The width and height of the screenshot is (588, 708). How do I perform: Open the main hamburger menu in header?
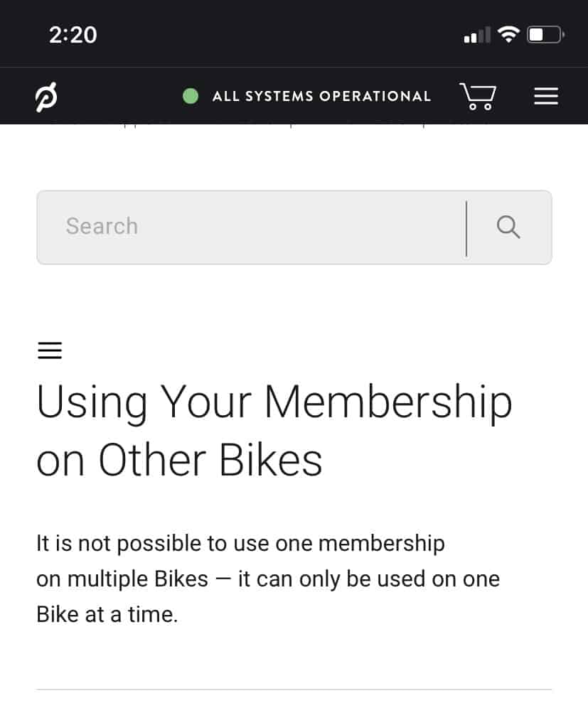(x=546, y=96)
